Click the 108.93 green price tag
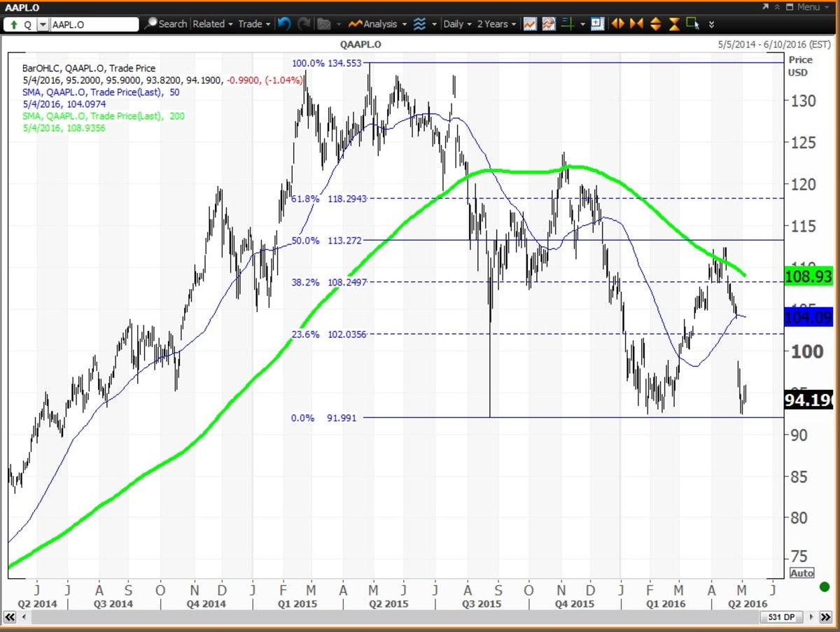Viewport: 840px width, 632px height. [x=809, y=275]
